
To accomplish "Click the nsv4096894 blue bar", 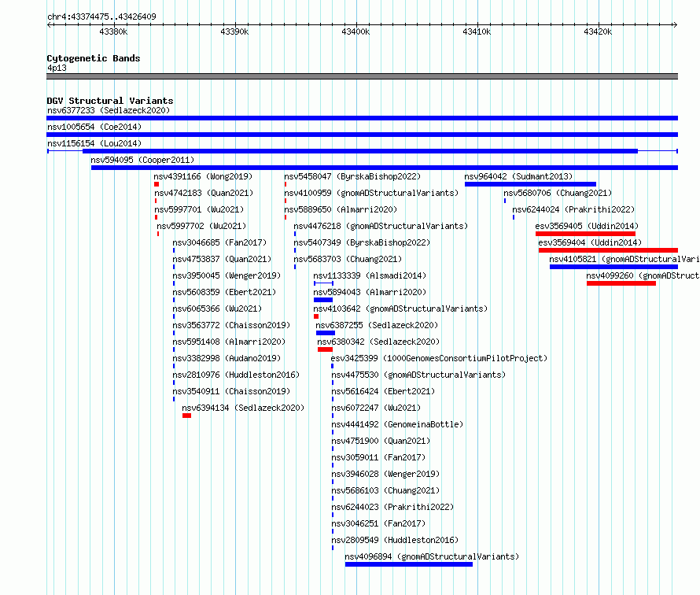I will (x=408, y=564).
